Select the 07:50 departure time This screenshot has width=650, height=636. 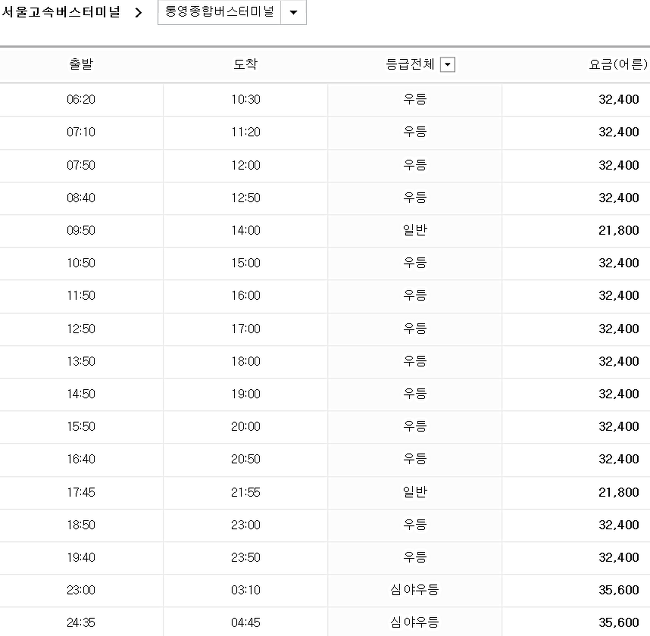point(81,165)
